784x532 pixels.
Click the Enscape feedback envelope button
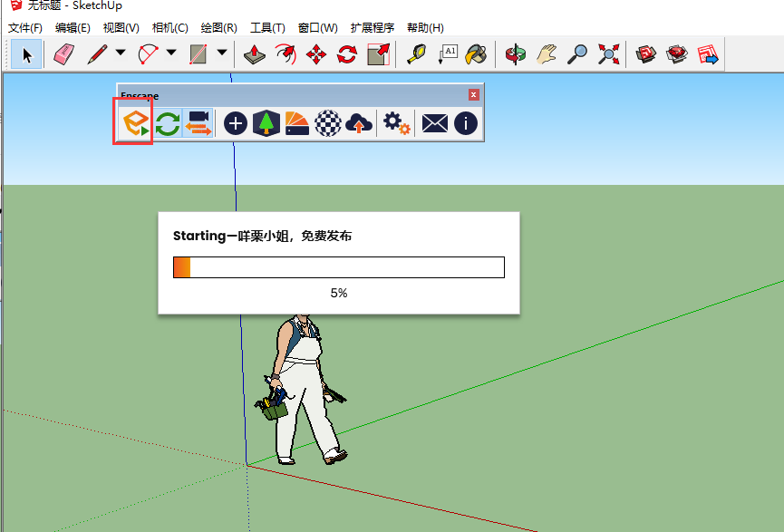(433, 123)
